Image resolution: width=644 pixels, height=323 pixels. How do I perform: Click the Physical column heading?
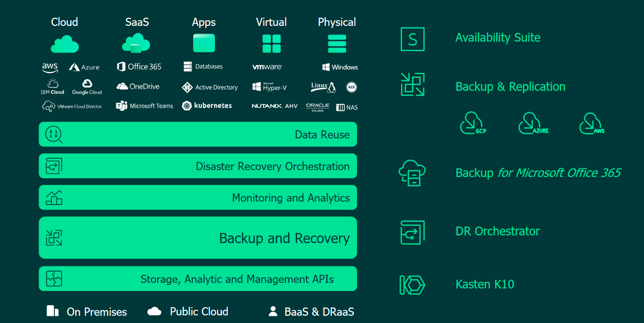[337, 22]
